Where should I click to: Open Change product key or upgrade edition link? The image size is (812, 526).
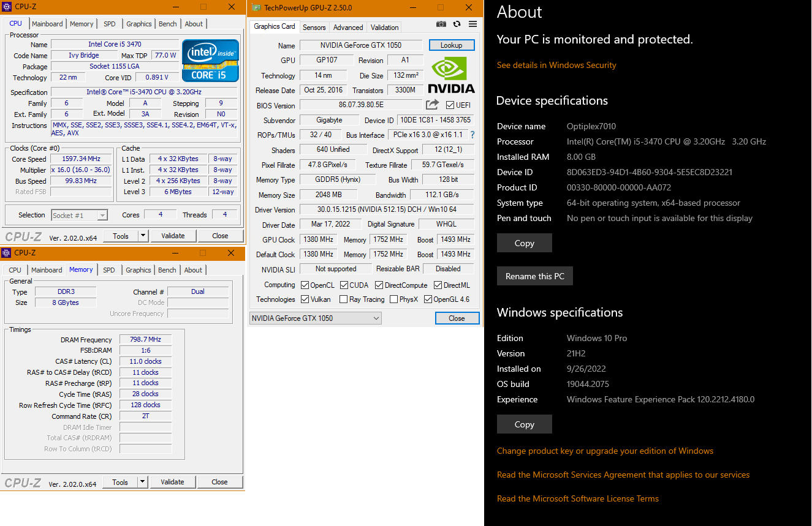tap(605, 451)
